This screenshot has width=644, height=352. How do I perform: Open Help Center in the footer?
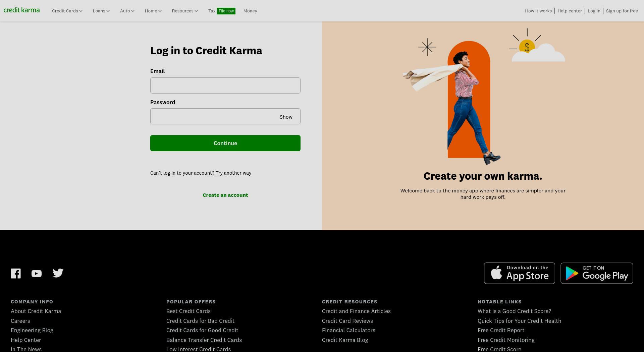(26, 340)
